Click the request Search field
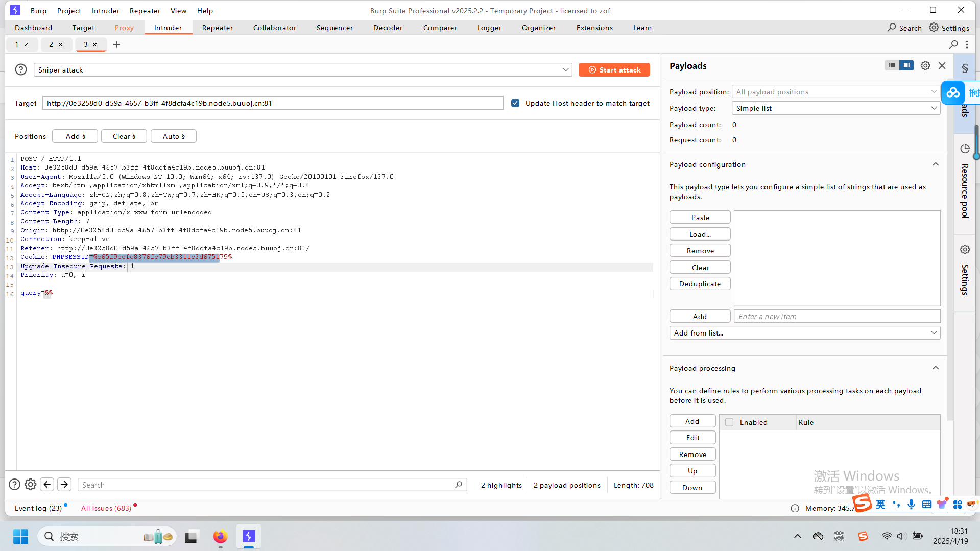Screen dimensions: 980x551 click(272, 485)
